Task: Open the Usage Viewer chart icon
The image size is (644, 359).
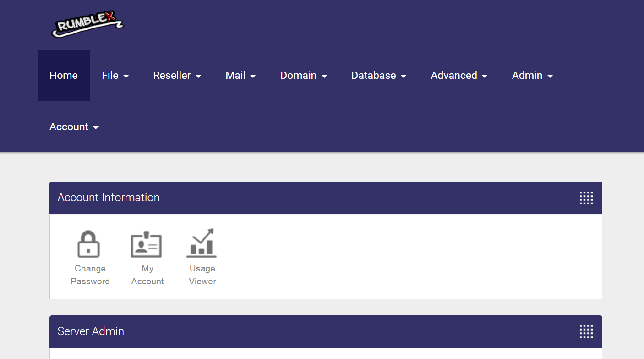Action: pyautogui.click(x=202, y=243)
